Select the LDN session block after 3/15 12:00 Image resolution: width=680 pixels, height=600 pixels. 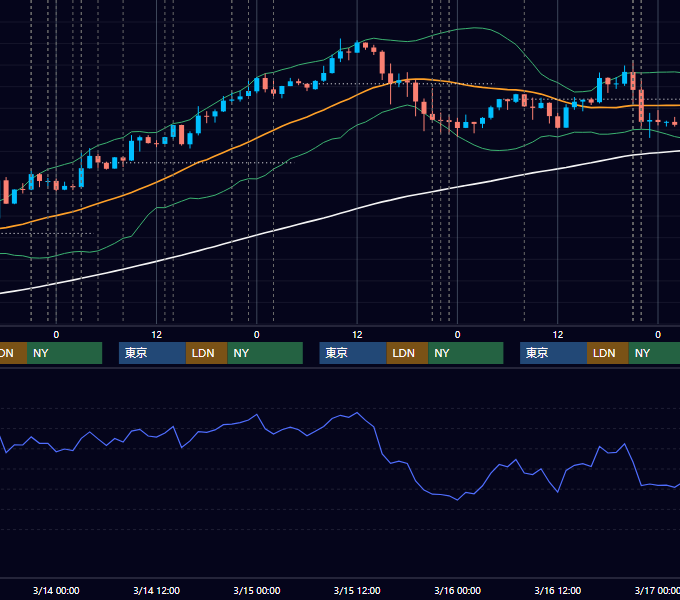click(407, 353)
